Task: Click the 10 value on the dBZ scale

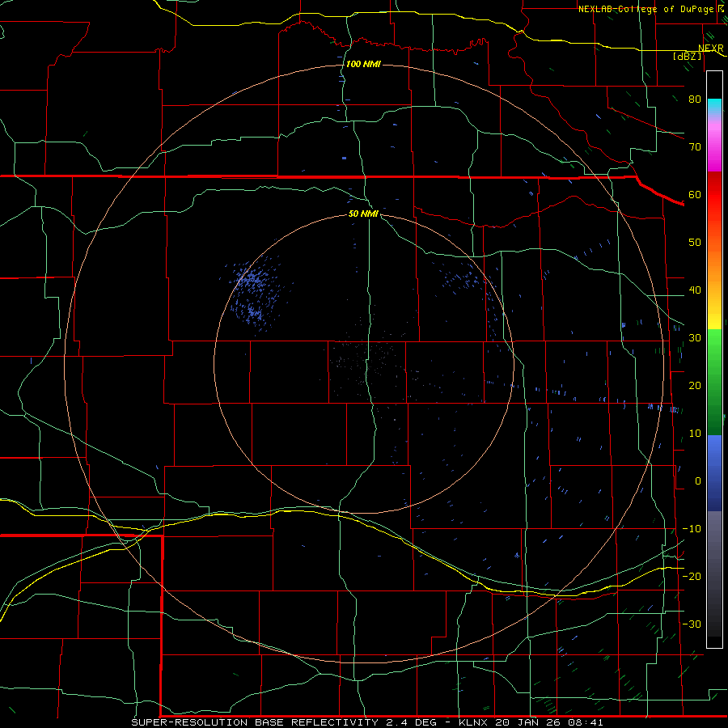Action: click(695, 434)
